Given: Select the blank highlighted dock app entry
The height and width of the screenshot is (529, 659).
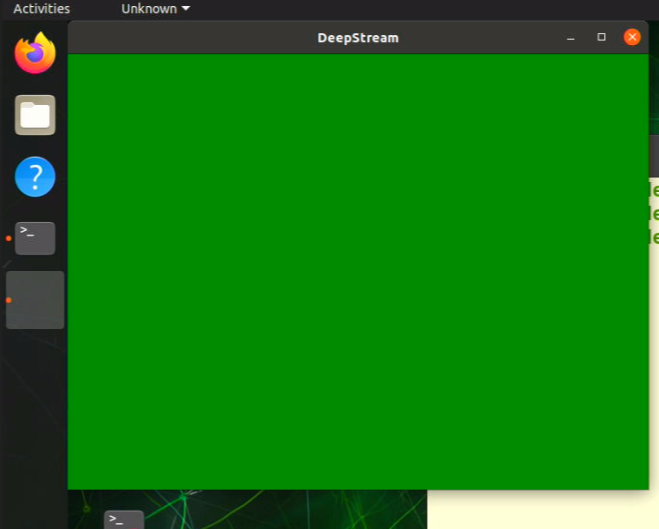Looking at the screenshot, I should click(35, 300).
